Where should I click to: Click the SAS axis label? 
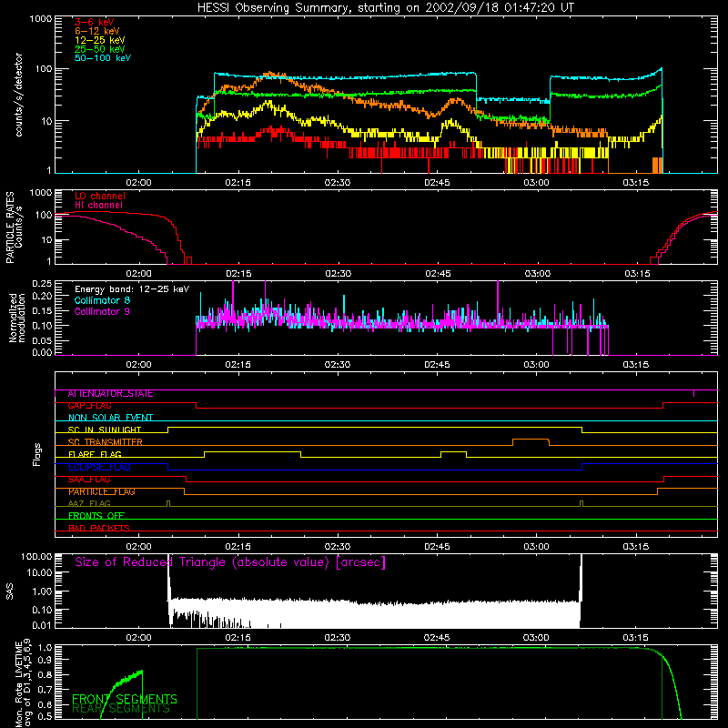pyautogui.click(x=9, y=591)
